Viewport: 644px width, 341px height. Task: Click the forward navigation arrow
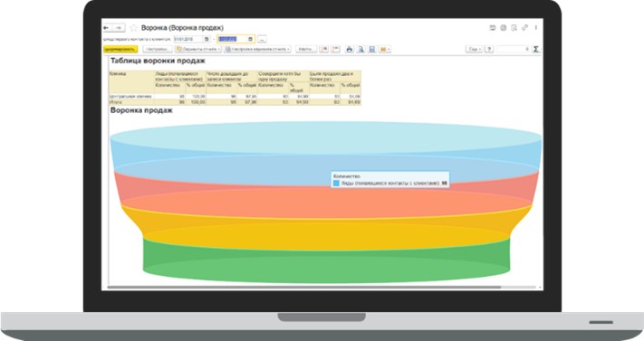[119, 28]
